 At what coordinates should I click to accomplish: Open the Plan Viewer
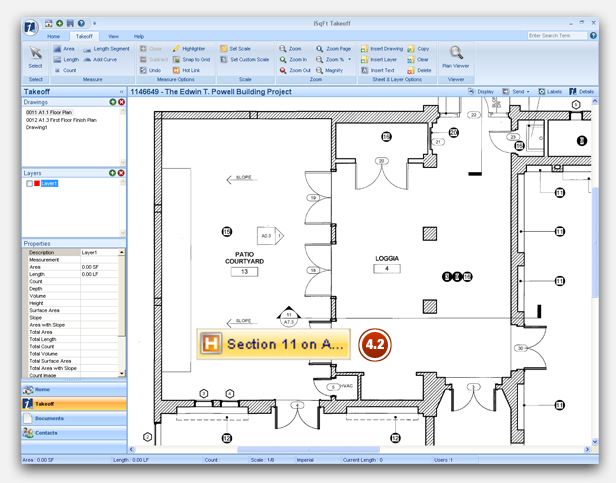click(x=456, y=57)
